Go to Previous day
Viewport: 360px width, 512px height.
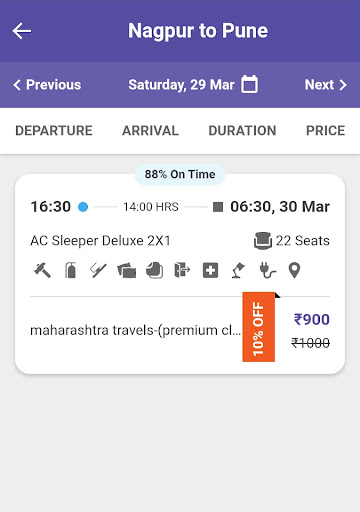point(47,85)
